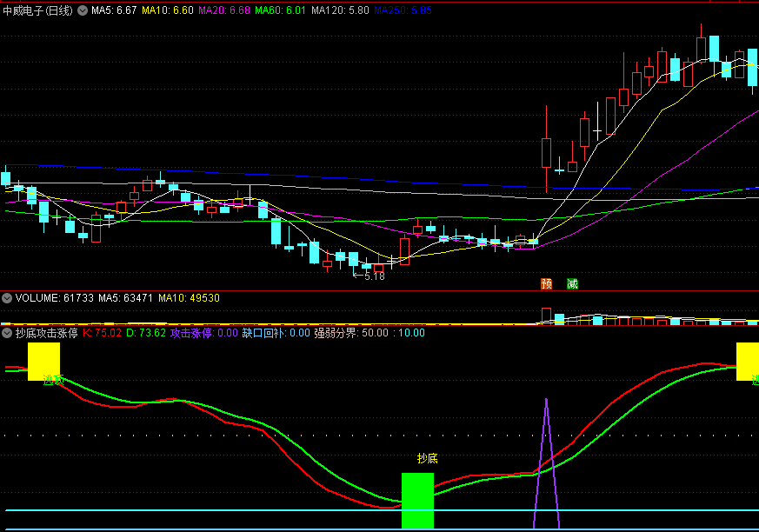Click the 抄底攻击涨停 indicator name
This screenshot has width=759, height=532.
[x=46, y=333]
